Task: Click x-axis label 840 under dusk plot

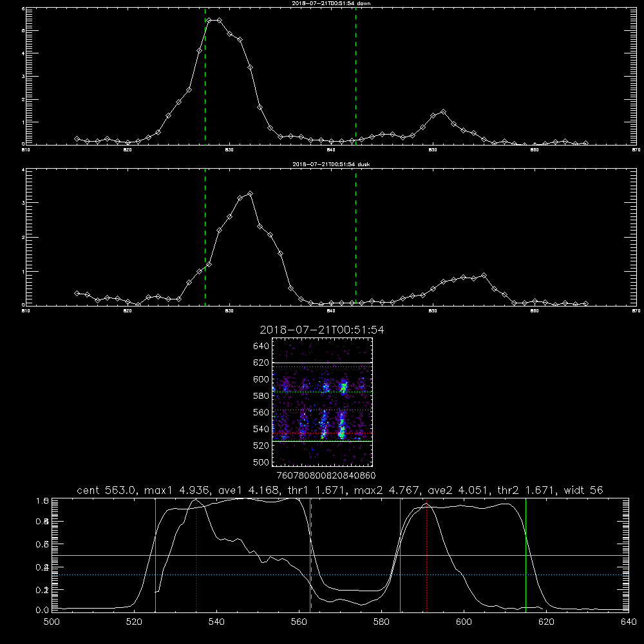Action: (x=331, y=311)
